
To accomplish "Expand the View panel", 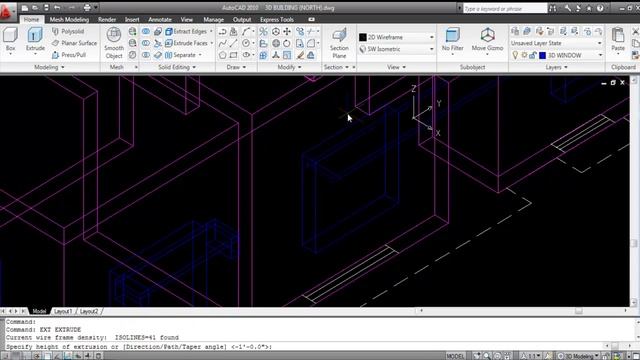I will [x=396, y=67].
